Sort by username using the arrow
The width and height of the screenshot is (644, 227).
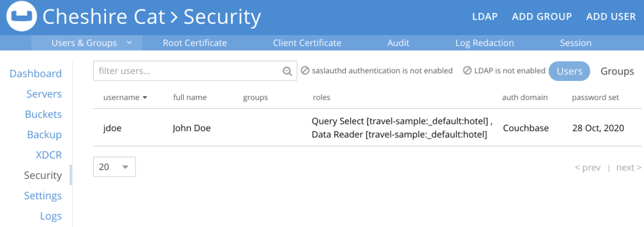tap(145, 98)
